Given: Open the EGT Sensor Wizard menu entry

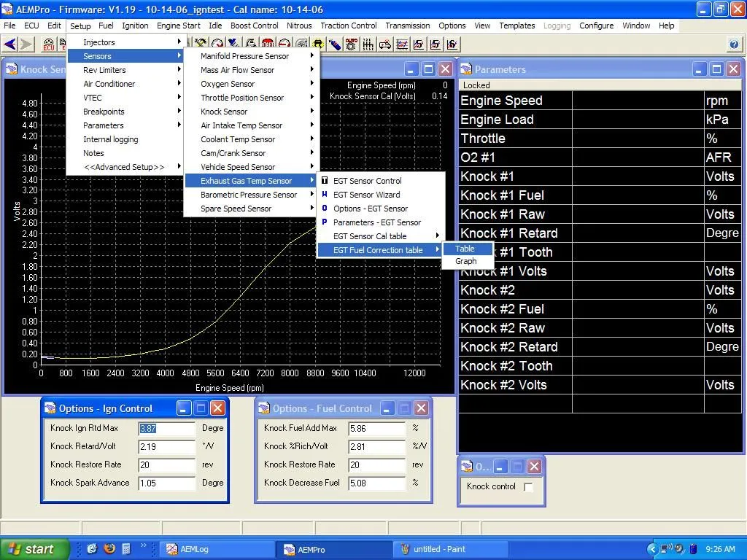Looking at the screenshot, I should click(366, 195).
